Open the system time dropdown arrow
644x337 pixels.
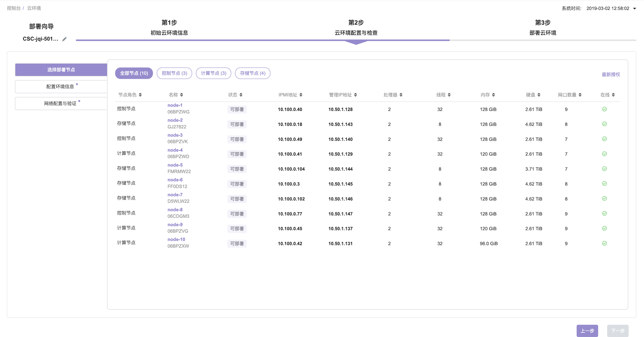point(634,8)
